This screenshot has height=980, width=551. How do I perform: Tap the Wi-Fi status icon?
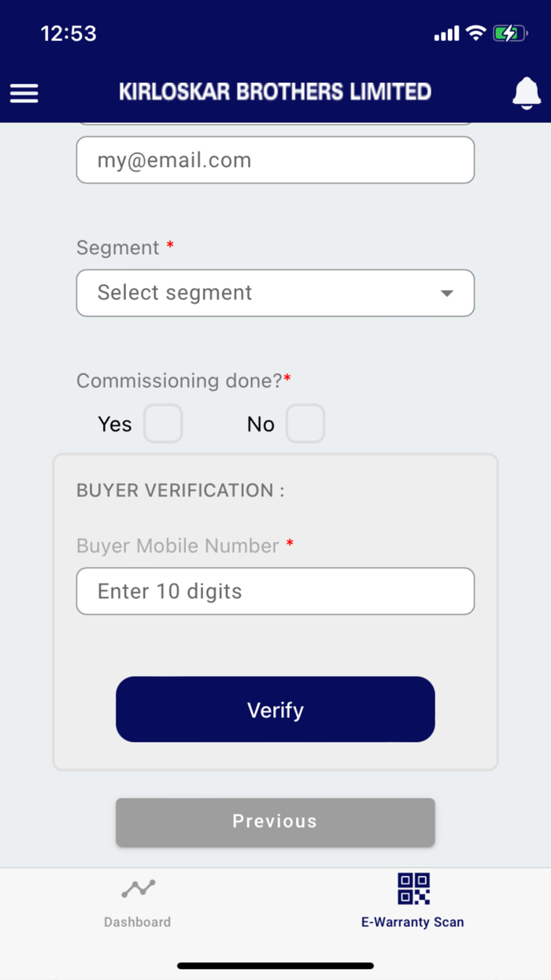[475, 33]
